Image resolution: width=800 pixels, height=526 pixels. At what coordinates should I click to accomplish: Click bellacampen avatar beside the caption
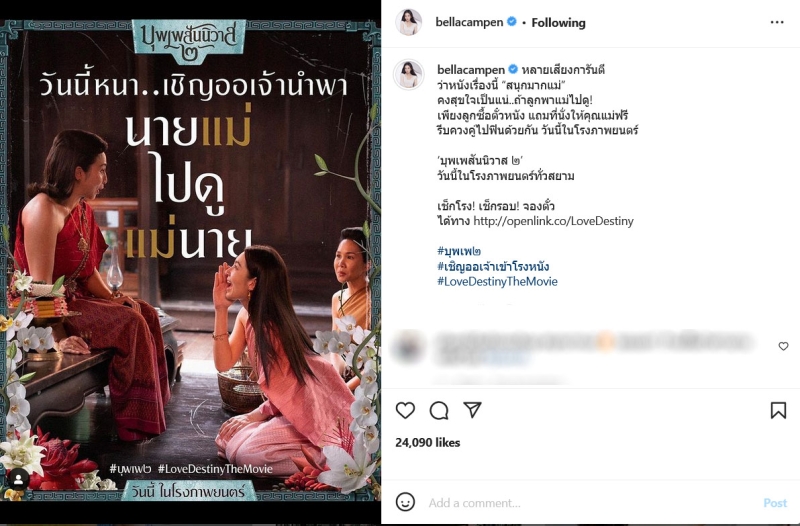(409, 74)
